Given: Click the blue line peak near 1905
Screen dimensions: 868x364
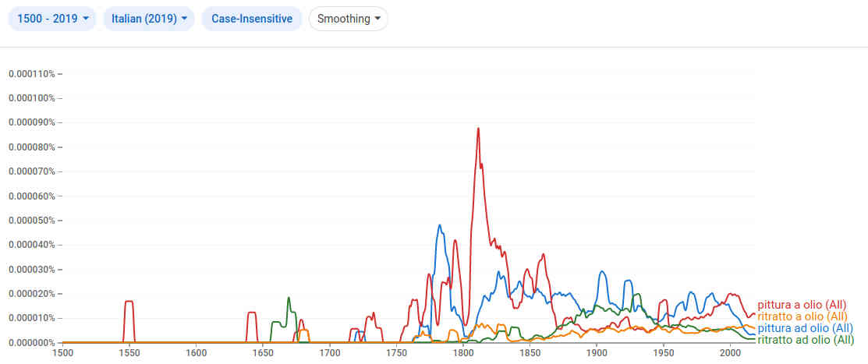Looking at the screenshot, I should pos(602,272).
